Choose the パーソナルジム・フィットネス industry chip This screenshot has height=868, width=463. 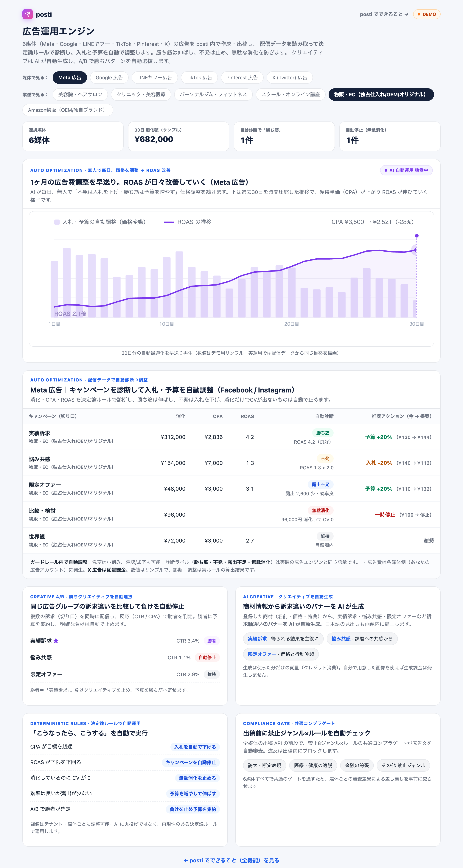[x=213, y=94]
